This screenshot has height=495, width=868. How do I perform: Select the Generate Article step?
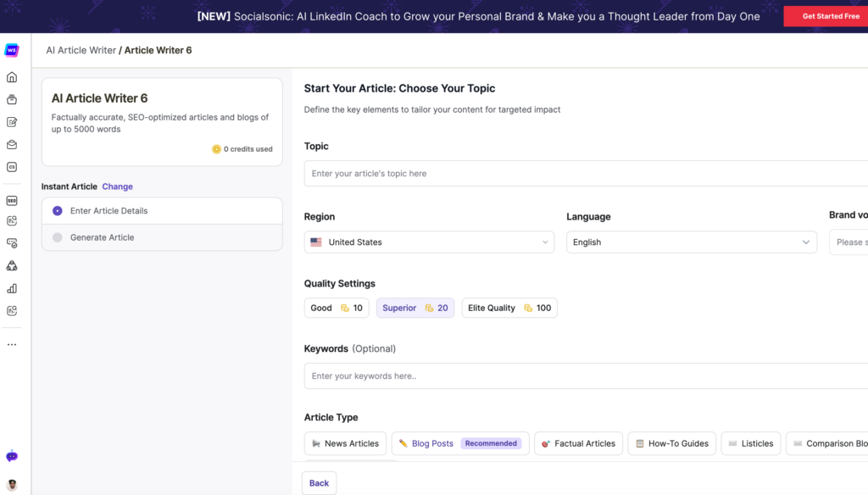102,237
